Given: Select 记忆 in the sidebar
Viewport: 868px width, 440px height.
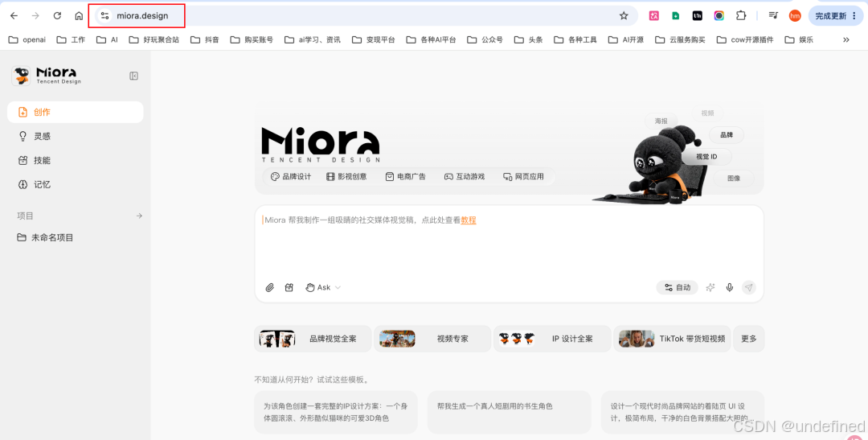Looking at the screenshot, I should coord(76,184).
